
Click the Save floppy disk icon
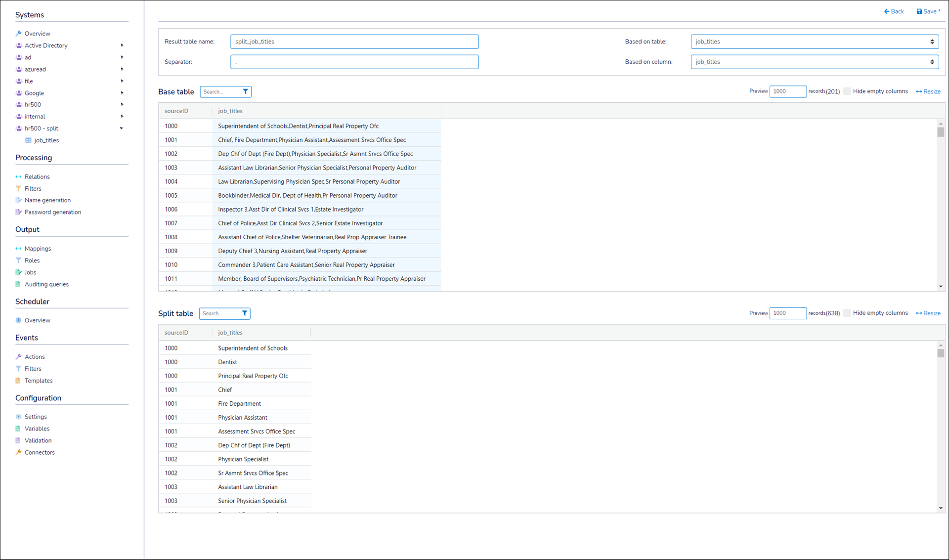pos(919,11)
